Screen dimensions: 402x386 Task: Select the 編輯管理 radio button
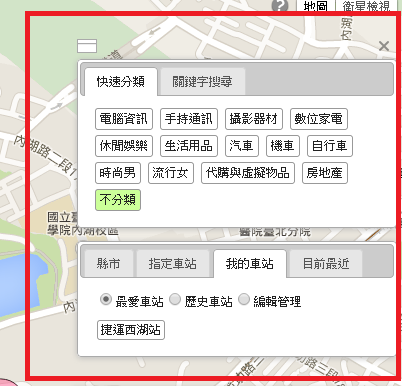click(x=244, y=299)
